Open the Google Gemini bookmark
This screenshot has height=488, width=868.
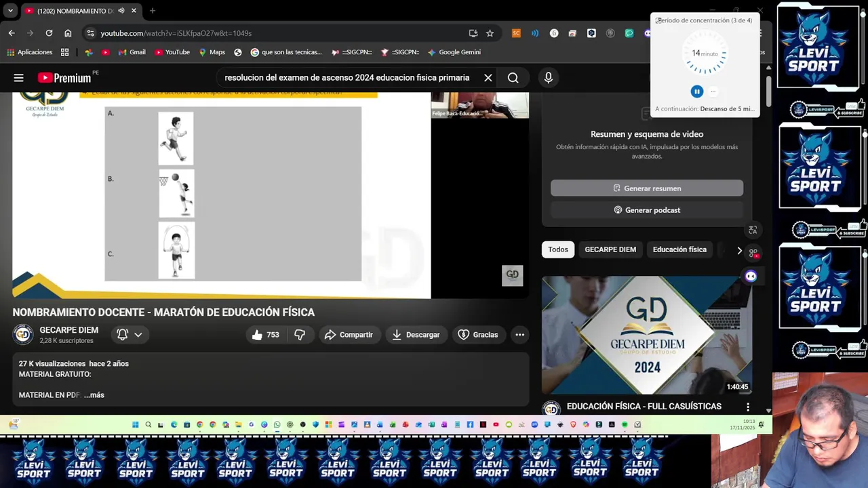click(x=454, y=52)
